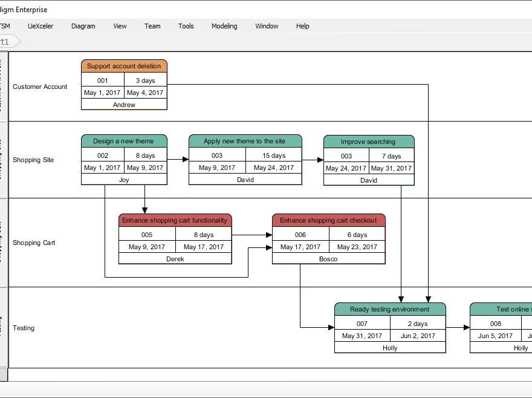
Task: Open the UeXceler menu
Action: pos(40,26)
